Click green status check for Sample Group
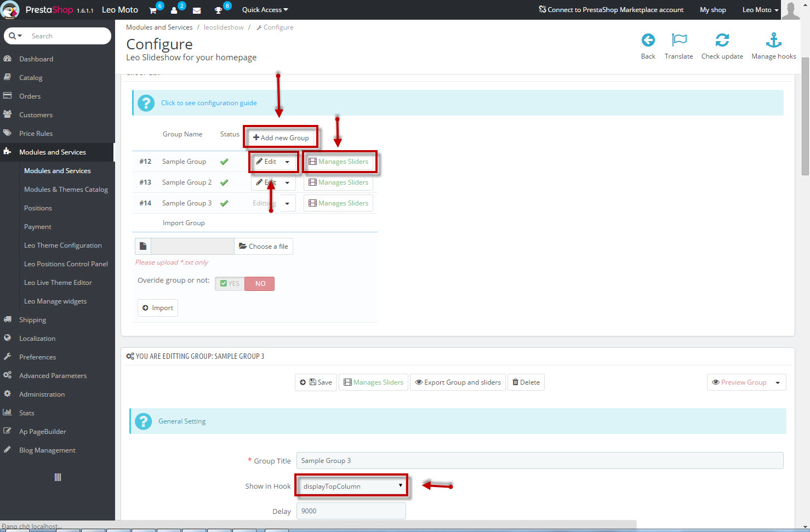Image resolution: width=810 pixels, height=532 pixels. [224, 162]
